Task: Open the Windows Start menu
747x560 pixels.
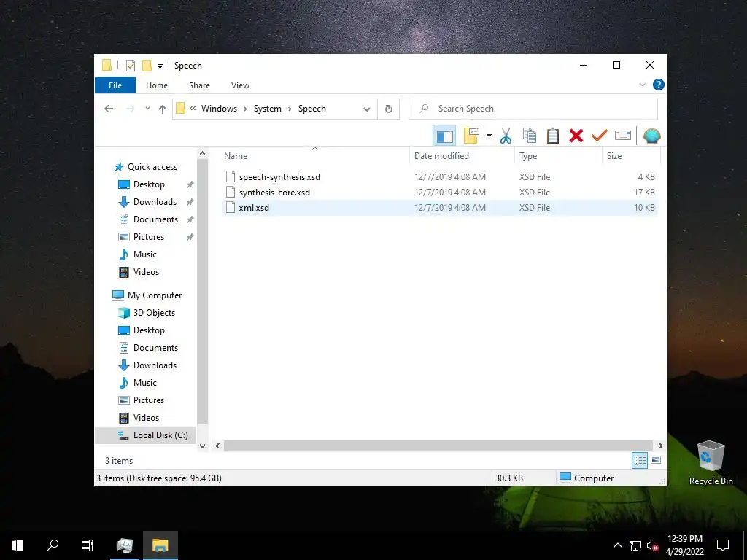Action: coord(18,545)
